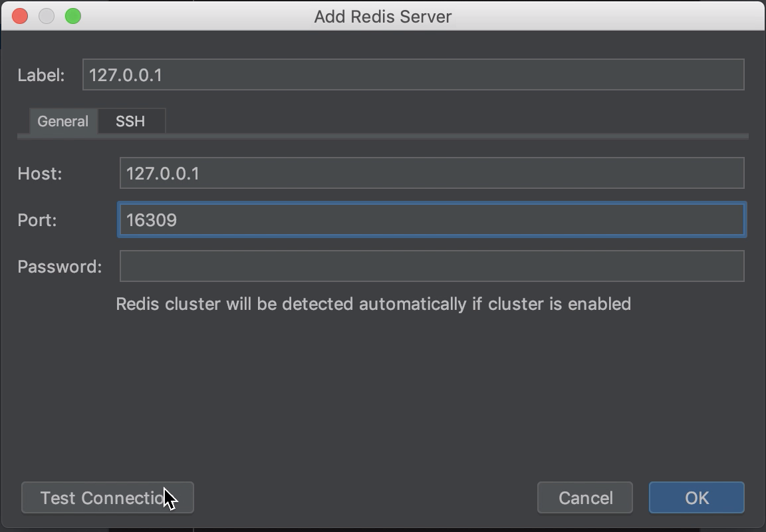Viewport: 766px width, 532px height.
Task: Click the Label: caption text
Action: pos(41,75)
